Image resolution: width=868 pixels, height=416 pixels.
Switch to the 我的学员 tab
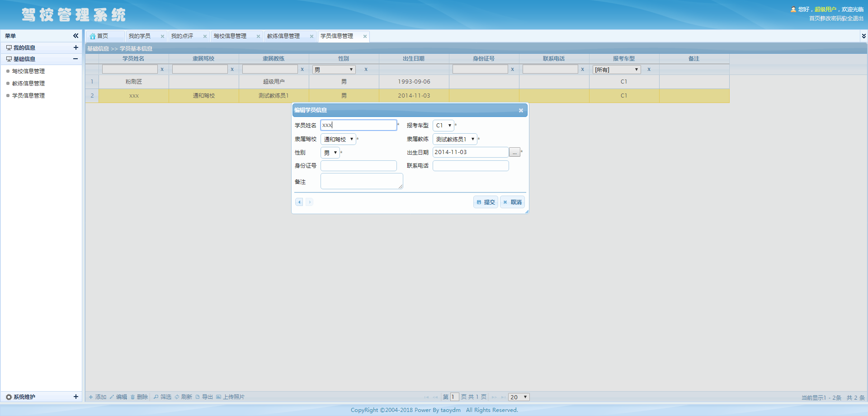point(139,36)
